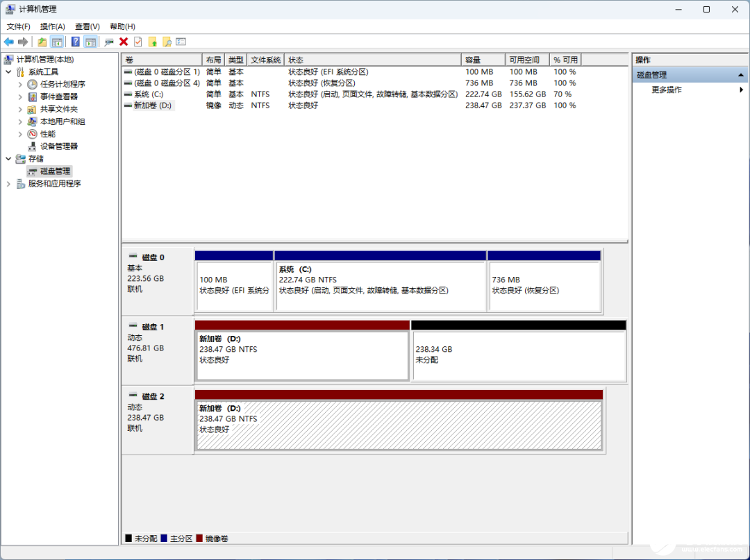The image size is (750, 560).
Task: Open 更多操作 in the actions pane
Action: tap(667, 90)
